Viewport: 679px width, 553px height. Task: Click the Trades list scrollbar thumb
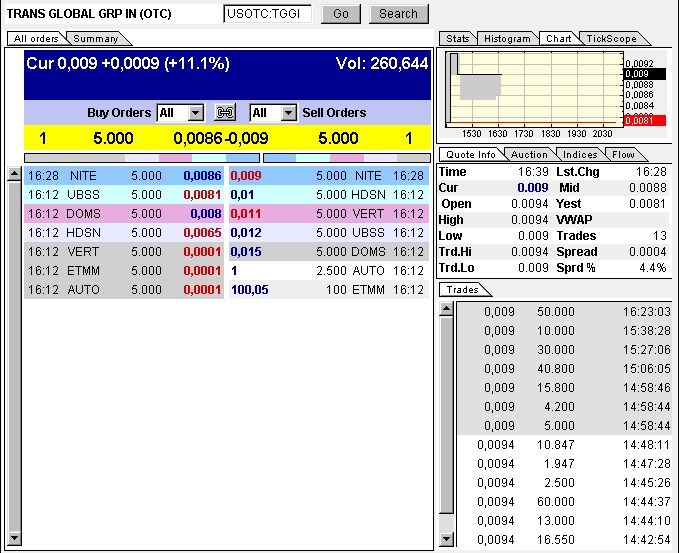[446, 415]
